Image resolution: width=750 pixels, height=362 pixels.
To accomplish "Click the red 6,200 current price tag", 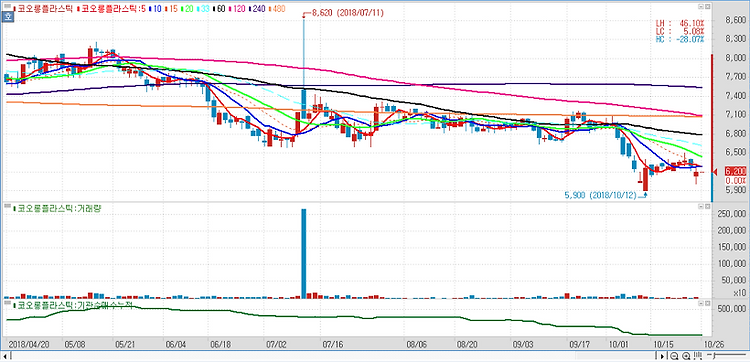I will [735, 172].
